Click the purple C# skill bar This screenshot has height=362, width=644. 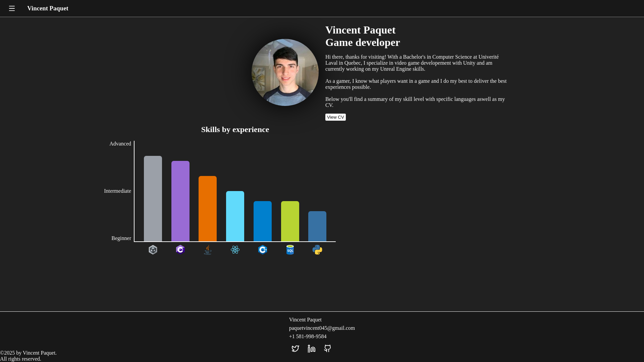point(180,201)
